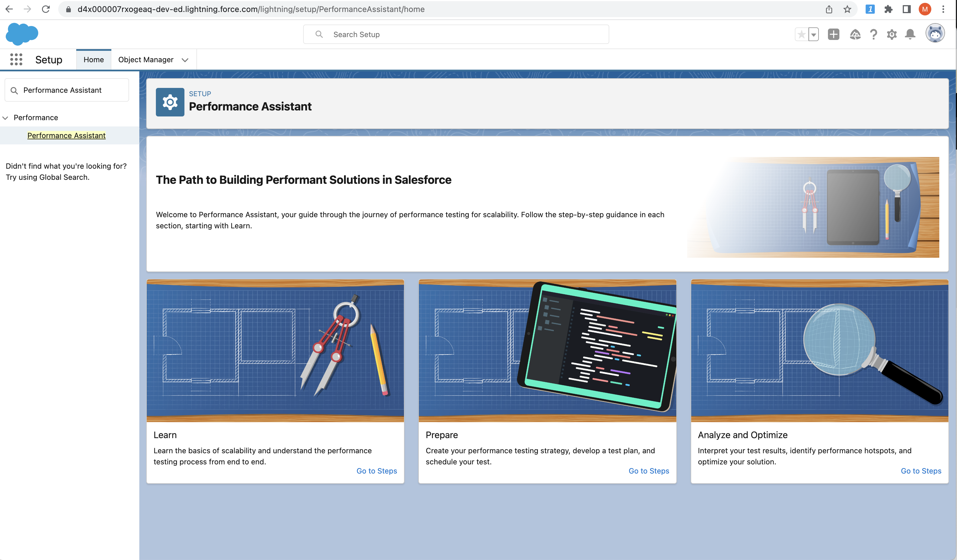Click Go to Steps under Learn
Screen dimensions: 957x560
376,471
